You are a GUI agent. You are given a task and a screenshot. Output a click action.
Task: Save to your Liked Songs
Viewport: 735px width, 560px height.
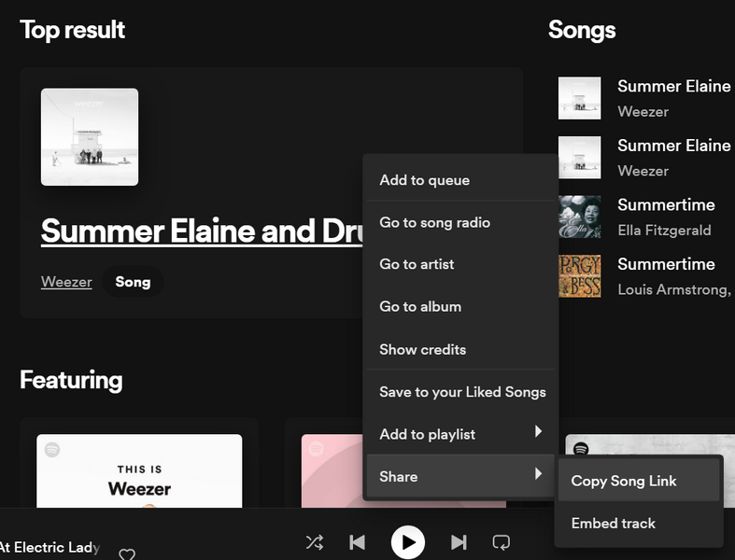pyautogui.click(x=462, y=392)
